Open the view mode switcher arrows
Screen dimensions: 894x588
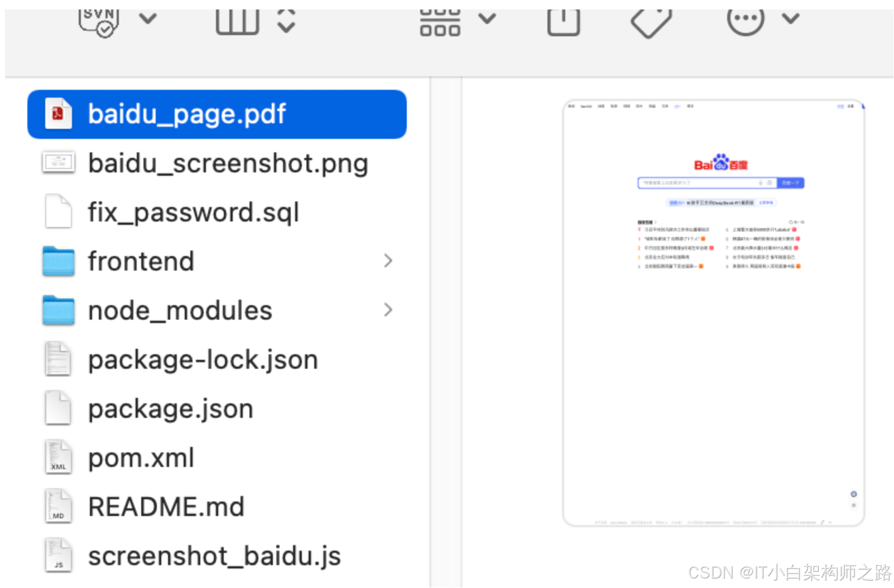[286, 21]
